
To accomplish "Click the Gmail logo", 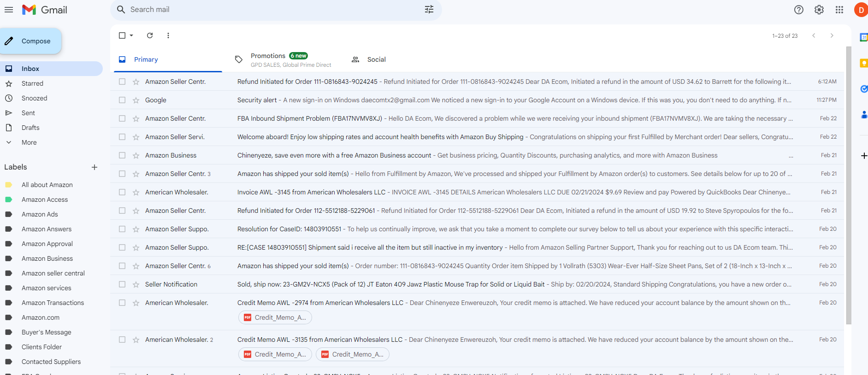I will tap(45, 10).
